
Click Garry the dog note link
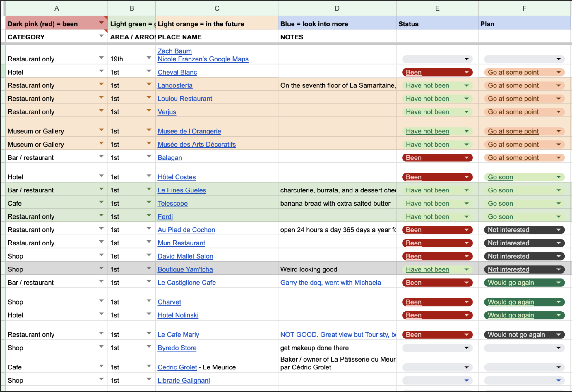point(330,283)
